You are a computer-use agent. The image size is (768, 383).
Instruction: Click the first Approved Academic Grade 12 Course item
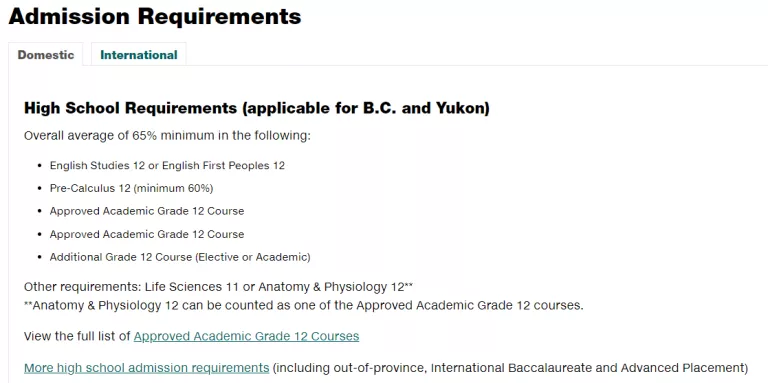(147, 211)
